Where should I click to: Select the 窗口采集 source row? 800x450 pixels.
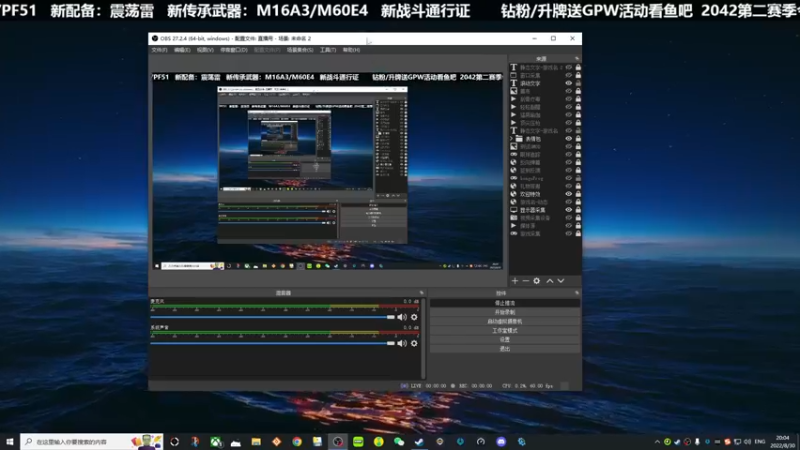545,76
